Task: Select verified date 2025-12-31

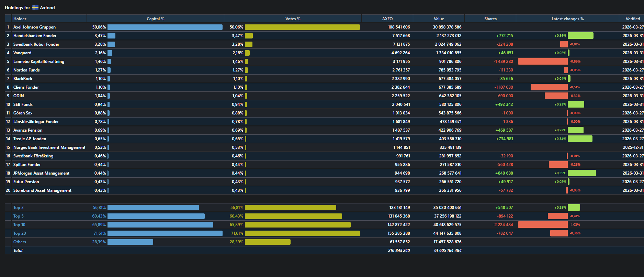Action: pyautogui.click(x=633, y=147)
